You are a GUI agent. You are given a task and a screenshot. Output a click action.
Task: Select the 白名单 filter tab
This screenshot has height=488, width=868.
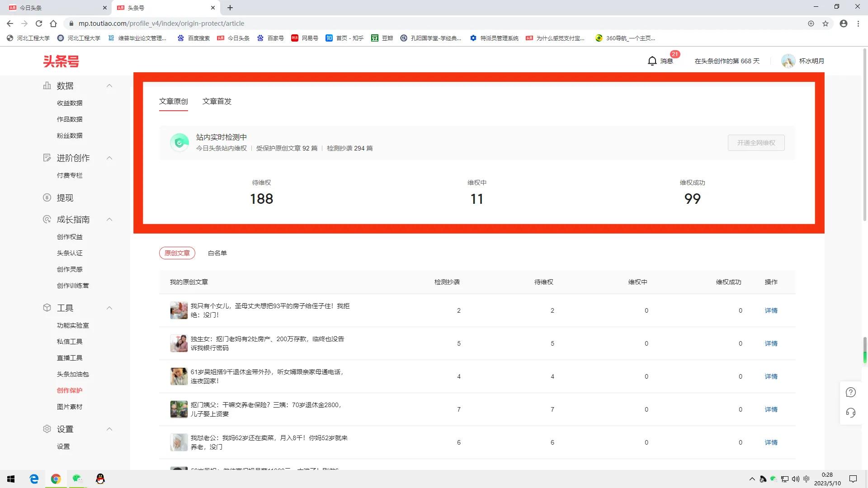click(x=217, y=253)
